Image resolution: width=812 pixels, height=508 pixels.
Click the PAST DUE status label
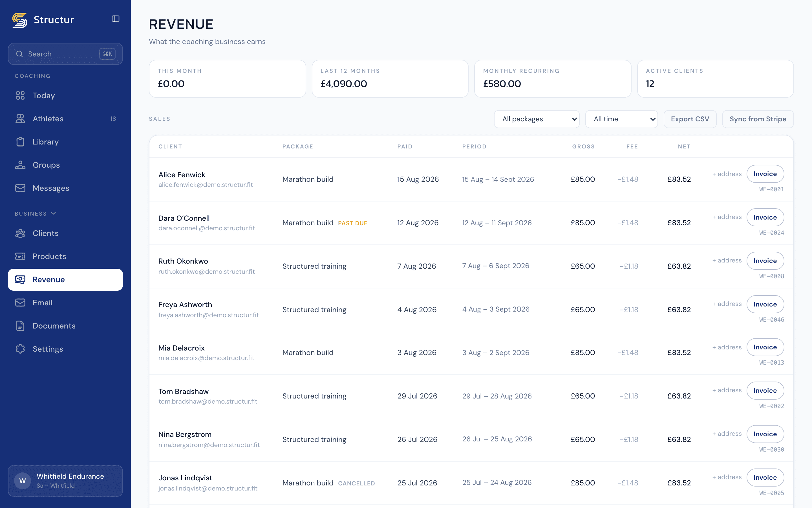(353, 223)
